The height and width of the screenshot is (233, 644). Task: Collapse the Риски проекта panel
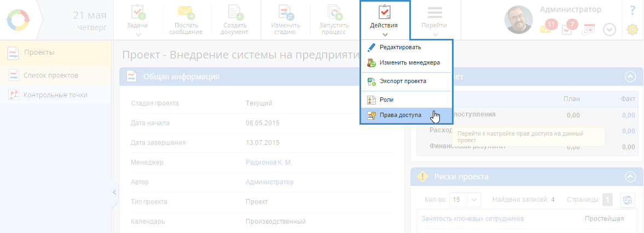coord(630,177)
